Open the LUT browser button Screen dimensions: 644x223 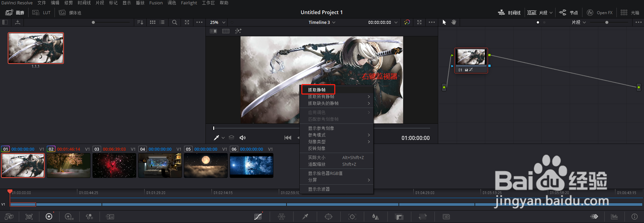tap(41, 12)
